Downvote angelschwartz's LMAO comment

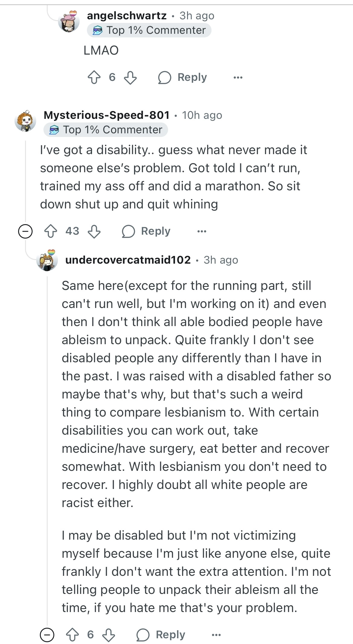(130, 78)
